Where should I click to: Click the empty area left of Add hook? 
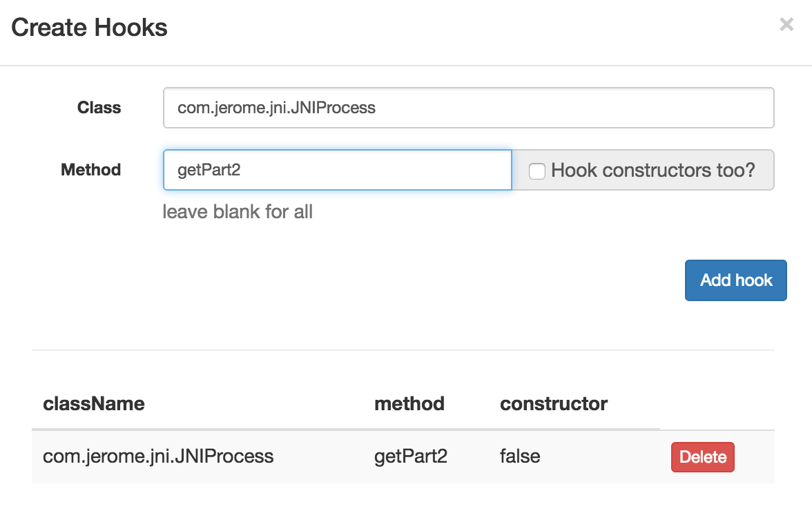414,280
